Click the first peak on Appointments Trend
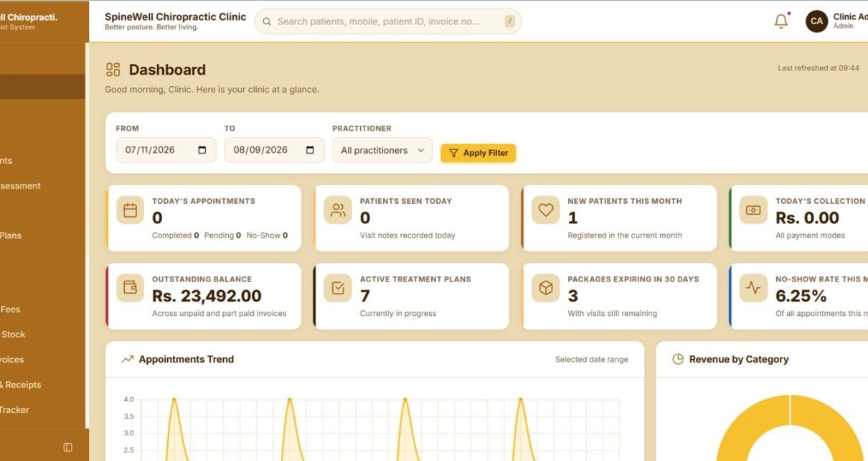The image size is (868, 461). [x=174, y=399]
